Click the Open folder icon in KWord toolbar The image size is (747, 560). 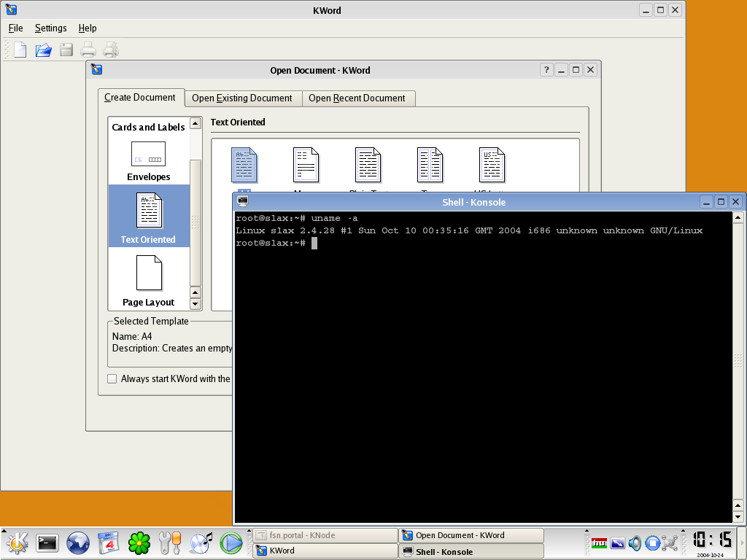tap(43, 50)
